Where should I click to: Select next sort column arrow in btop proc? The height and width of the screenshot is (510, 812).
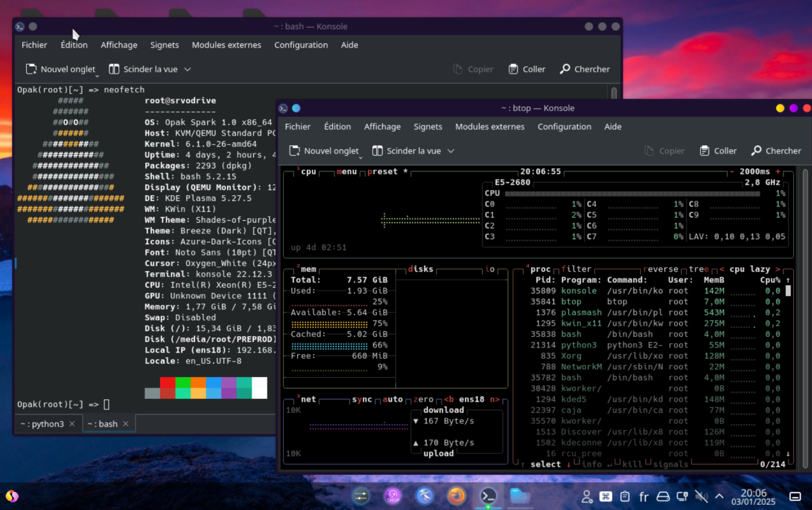pos(778,269)
